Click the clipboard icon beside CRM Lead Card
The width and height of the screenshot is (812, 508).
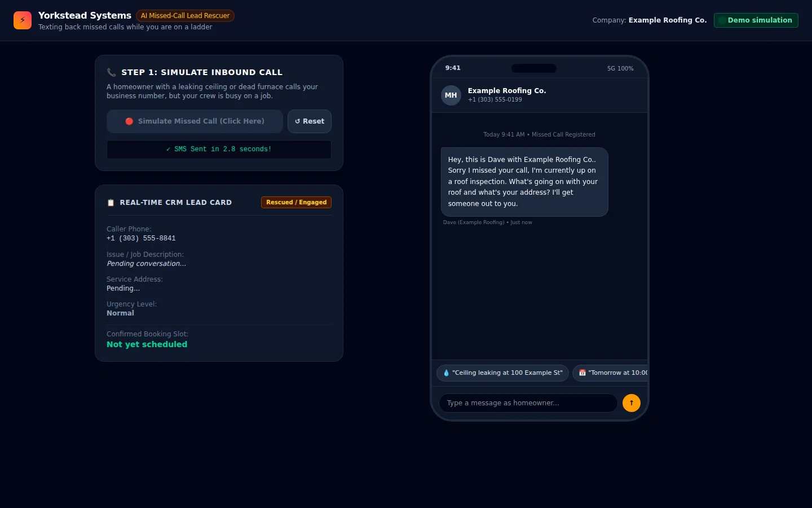111,203
